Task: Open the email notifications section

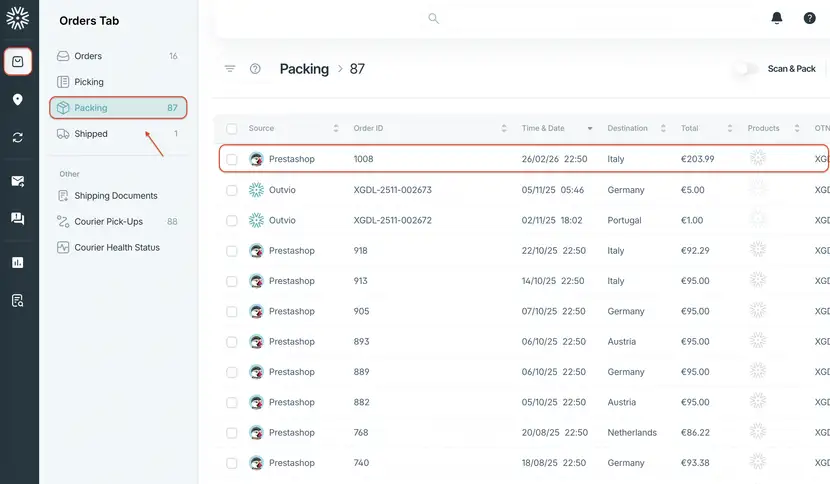Action: click(17, 182)
